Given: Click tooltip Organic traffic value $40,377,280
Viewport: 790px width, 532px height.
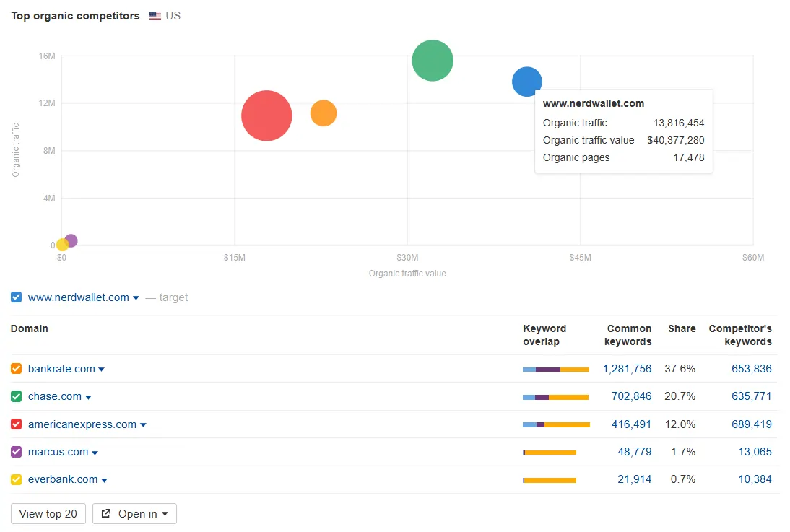Looking at the screenshot, I should coord(624,140).
